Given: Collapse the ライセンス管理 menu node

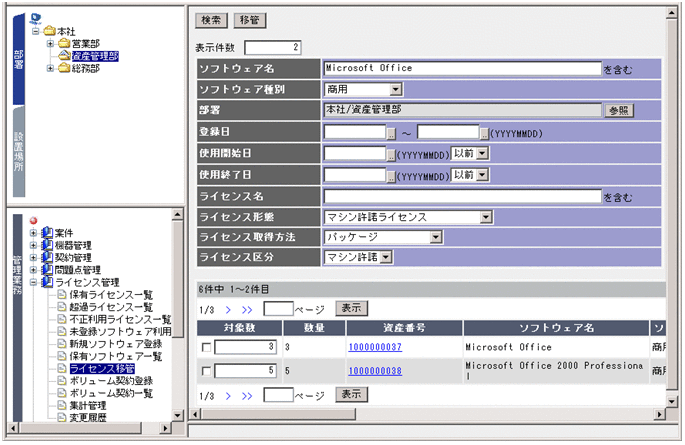Looking at the screenshot, I should [33, 282].
